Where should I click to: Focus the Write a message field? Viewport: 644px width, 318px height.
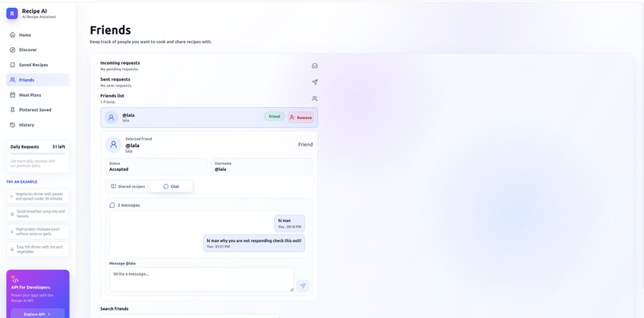pyautogui.click(x=201, y=280)
